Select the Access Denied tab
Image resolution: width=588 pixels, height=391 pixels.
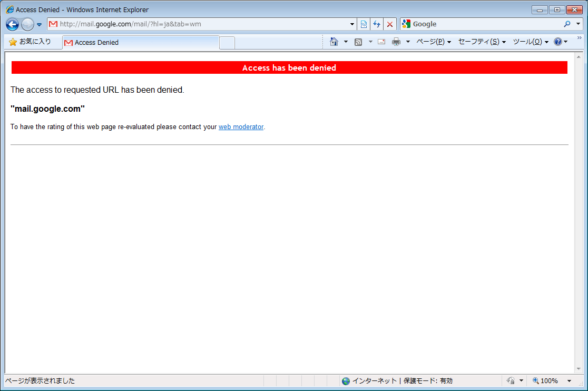click(x=141, y=42)
